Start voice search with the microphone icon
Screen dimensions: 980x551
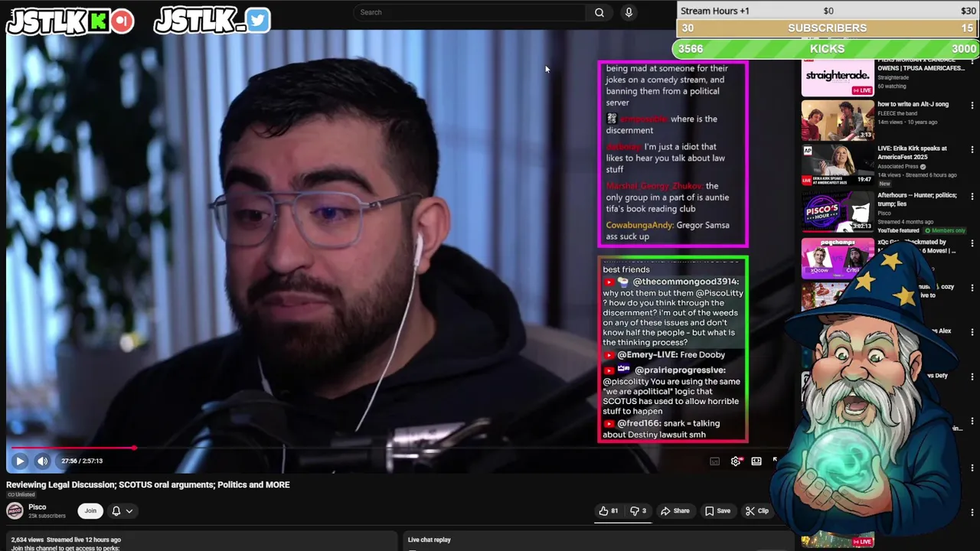(629, 12)
